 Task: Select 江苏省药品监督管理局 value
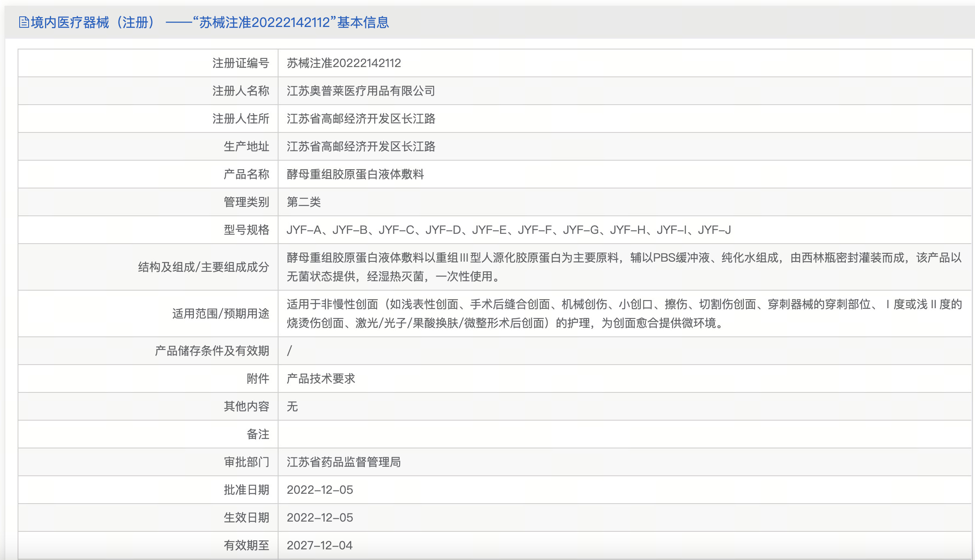(344, 462)
